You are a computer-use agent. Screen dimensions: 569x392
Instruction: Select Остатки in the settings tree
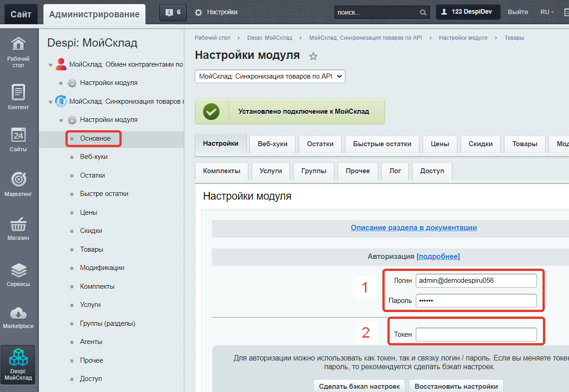click(92, 175)
